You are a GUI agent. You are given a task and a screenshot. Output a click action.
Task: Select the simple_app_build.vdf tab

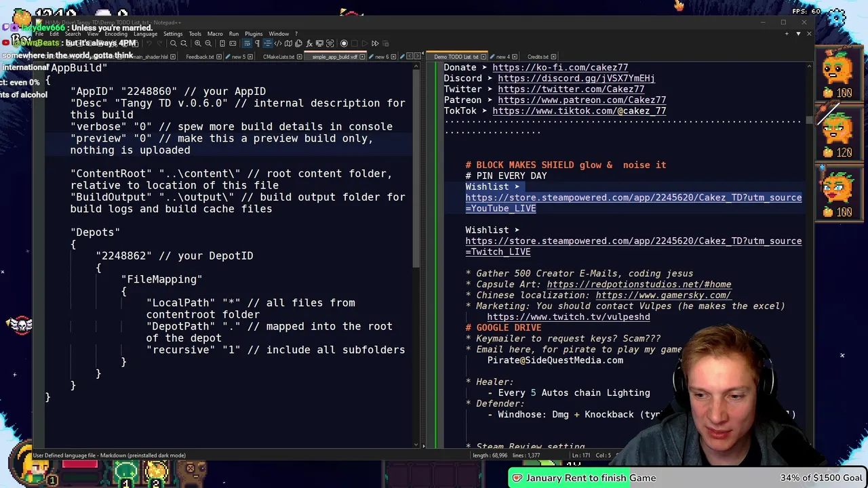(334, 57)
